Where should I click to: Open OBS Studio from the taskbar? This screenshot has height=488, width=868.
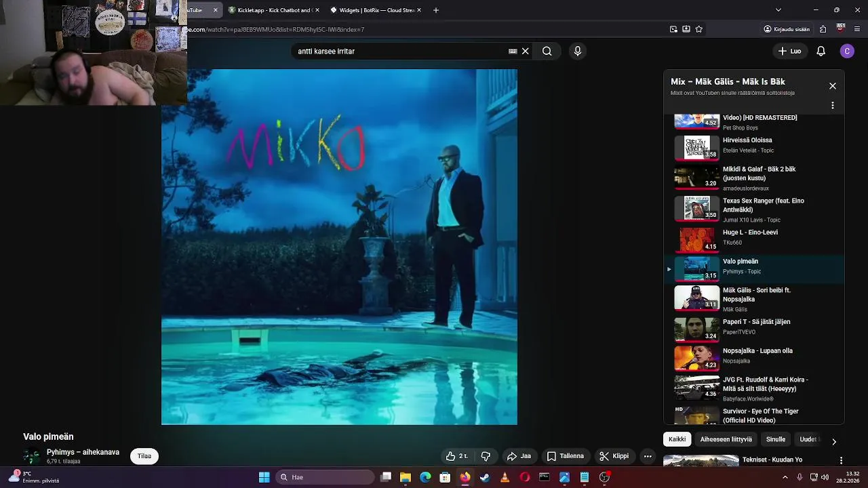[604, 477]
